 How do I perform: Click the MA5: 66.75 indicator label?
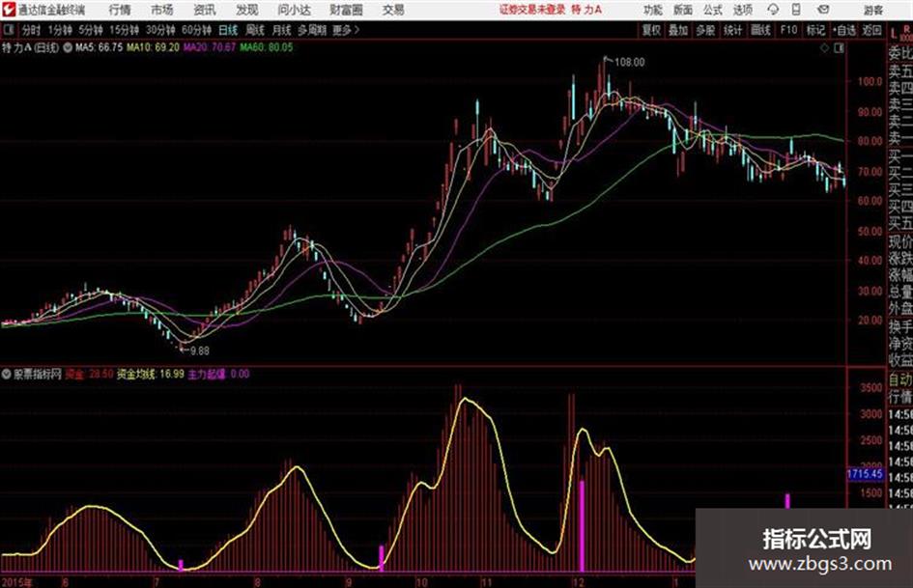(x=99, y=47)
